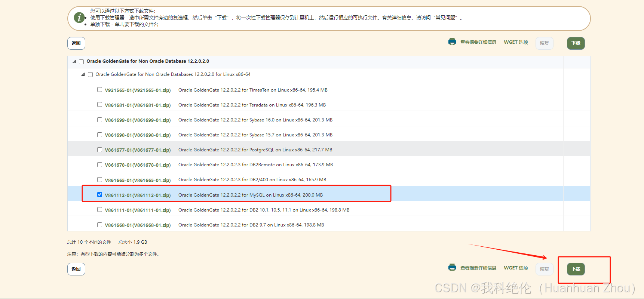This screenshot has width=644, height=299.
Task: Open top 查看摘要详细信息 link
Action: click(x=478, y=42)
